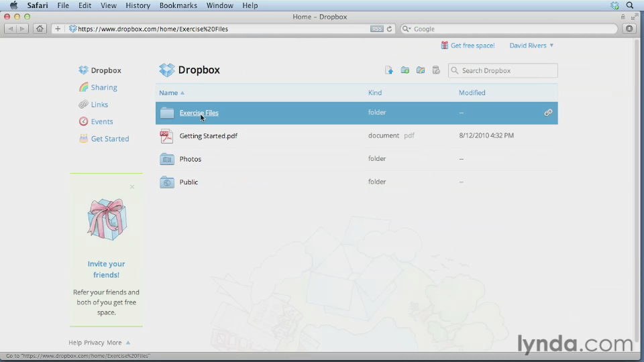Click the Safari address bar URL
The width and height of the screenshot is (644, 362).
point(153,29)
